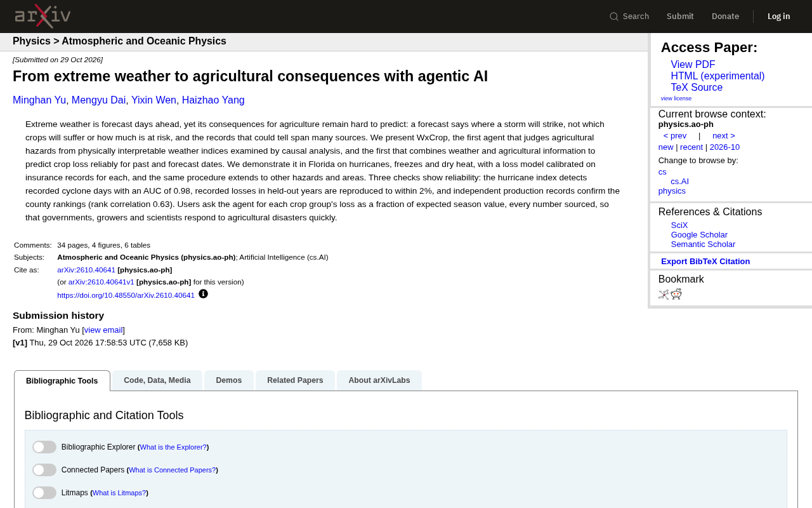Click the Log in button
The image size is (812, 508).
pyautogui.click(x=779, y=17)
